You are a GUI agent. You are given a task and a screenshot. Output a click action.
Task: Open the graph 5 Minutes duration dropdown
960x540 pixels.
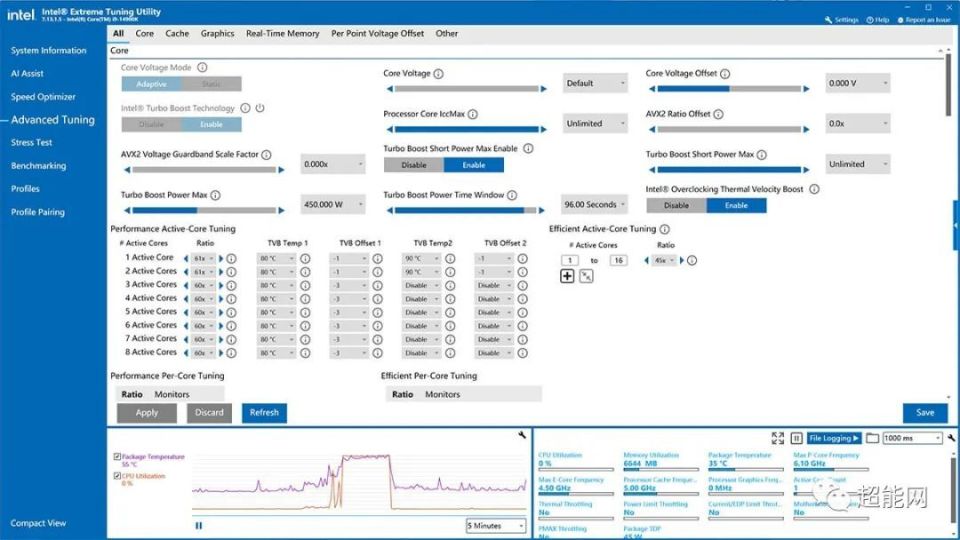pyautogui.click(x=495, y=525)
